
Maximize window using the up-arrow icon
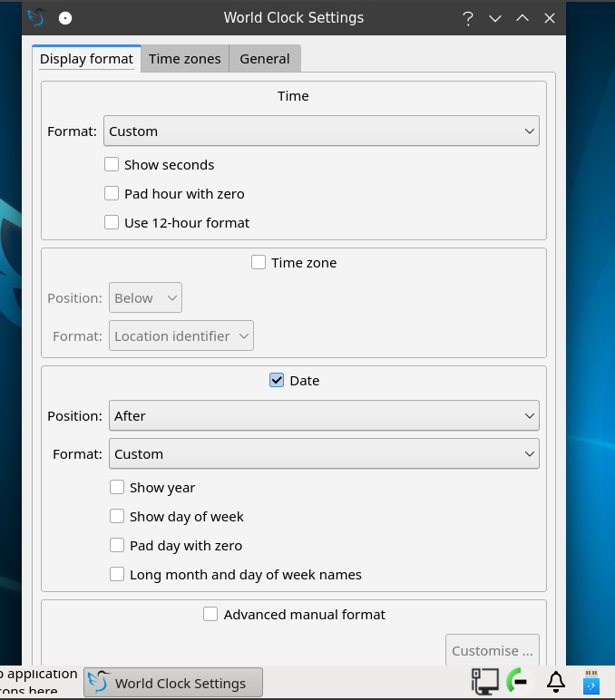[x=522, y=18]
